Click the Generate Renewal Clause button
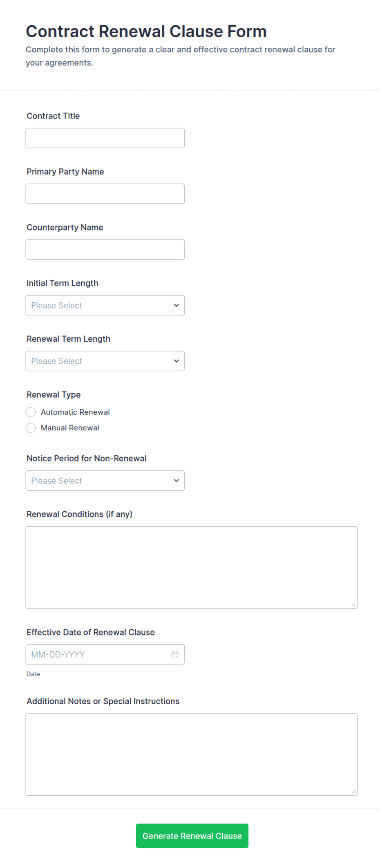This screenshot has width=380, height=868. tap(192, 836)
